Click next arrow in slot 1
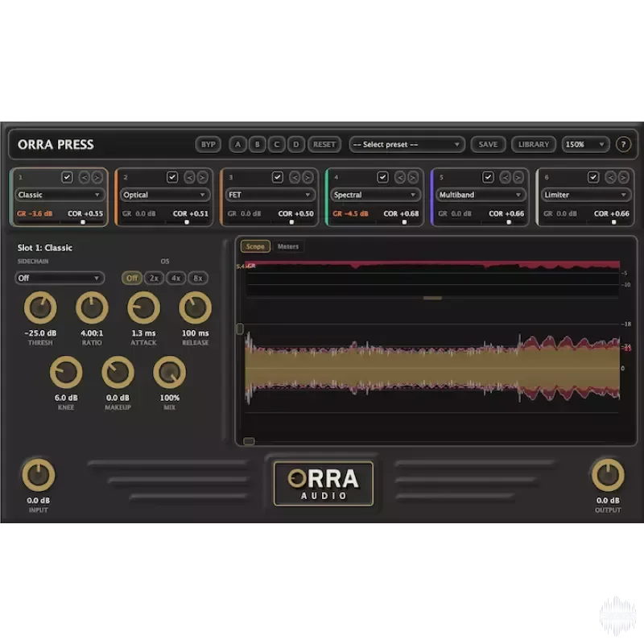 pos(97,177)
